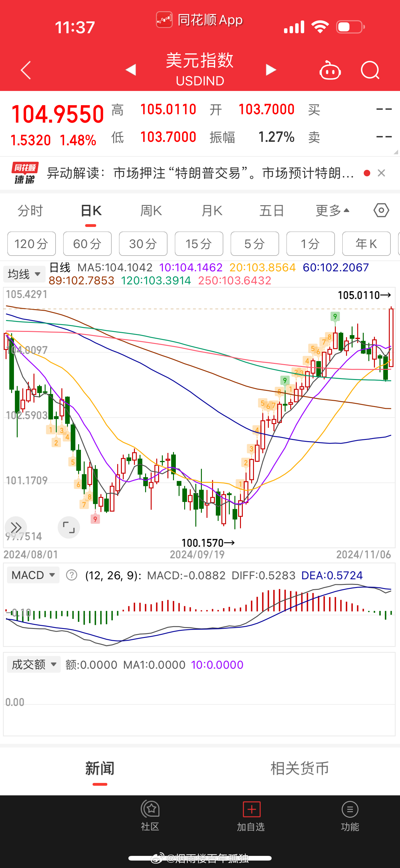Enter fullscreen chart with corner-bracket icon

(x=69, y=527)
